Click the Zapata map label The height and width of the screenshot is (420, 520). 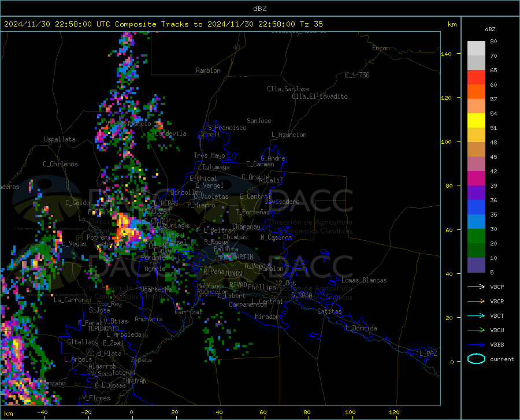142,360
